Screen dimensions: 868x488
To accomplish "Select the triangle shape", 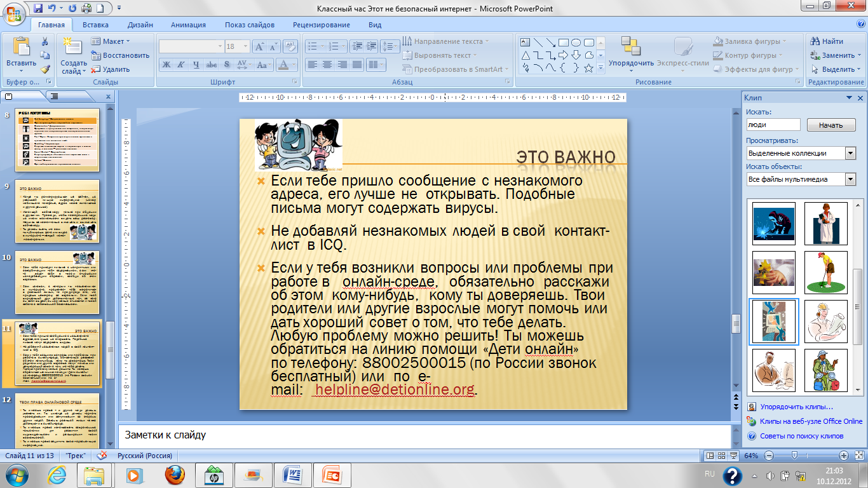I will coord(526,55).
